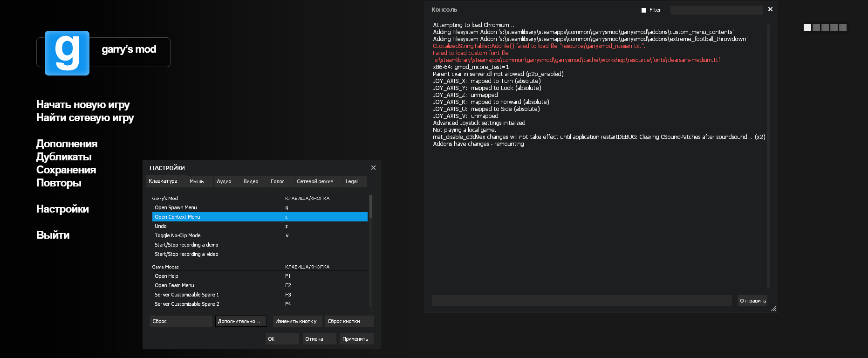Open the Дополнения menu entry

point(67,144)
